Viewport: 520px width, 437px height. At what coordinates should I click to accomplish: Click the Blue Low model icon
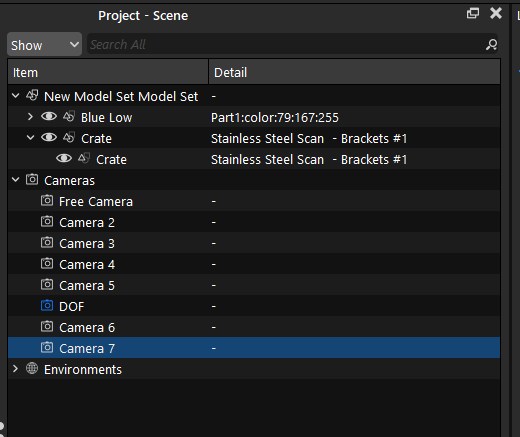coord(69,117)
